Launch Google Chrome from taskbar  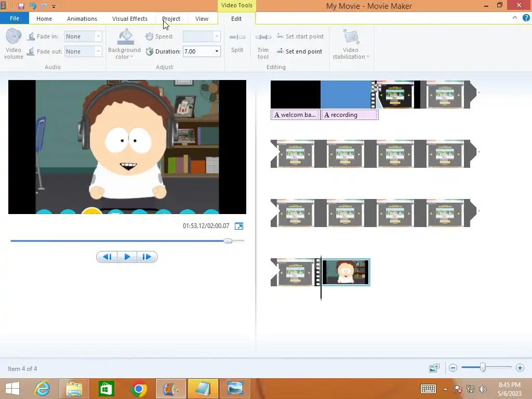click(138, 389)
